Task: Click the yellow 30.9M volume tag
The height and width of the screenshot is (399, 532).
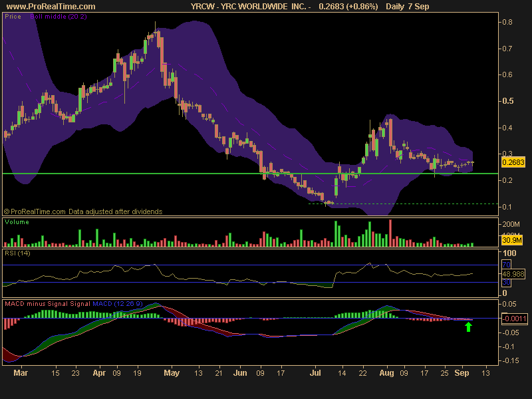Action: pyautogui.click(x=512, y=240)
